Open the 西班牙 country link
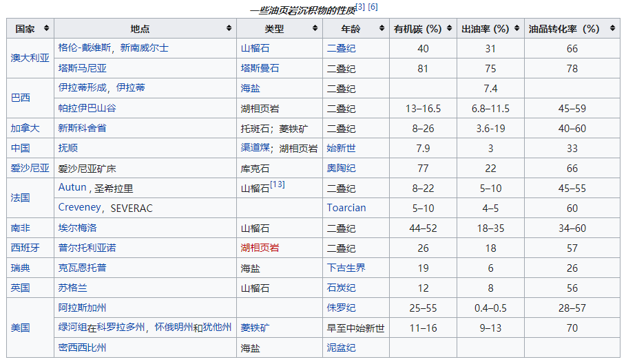626x364 pixels. click(25, 248)
